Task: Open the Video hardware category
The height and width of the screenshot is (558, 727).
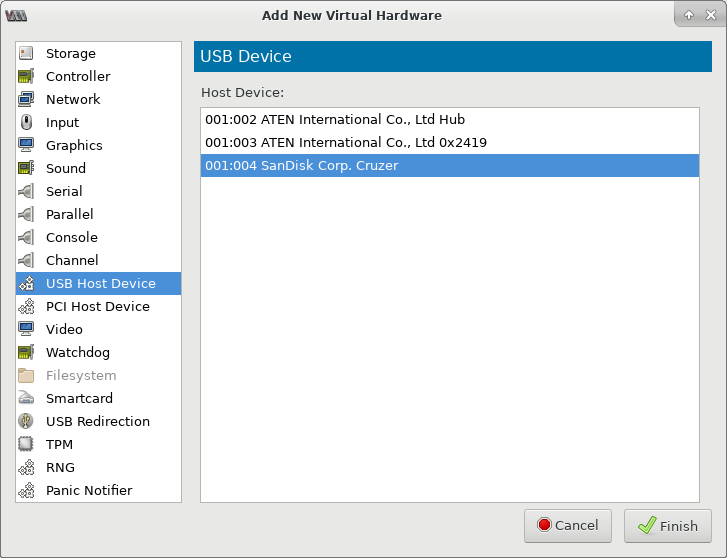Action: [98, 329]
